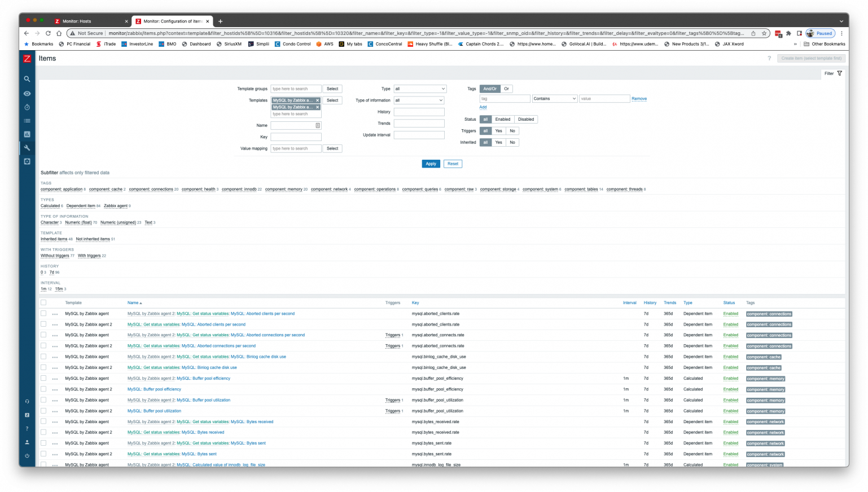
Task: Tick the select-all checkbox in table header
Action: [43, 303]
